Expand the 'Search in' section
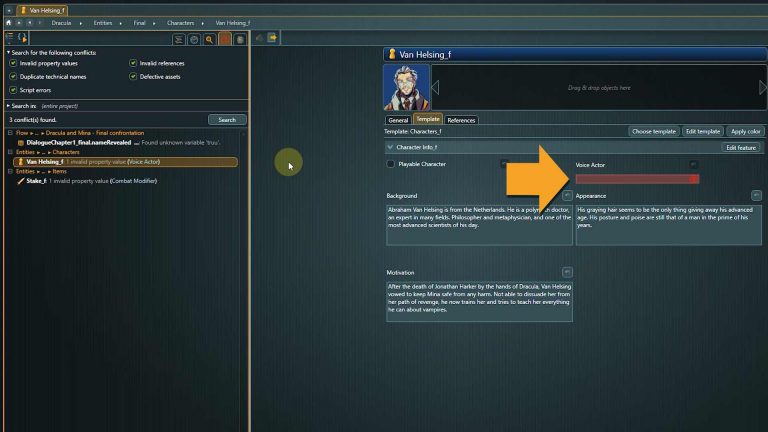The image size is (768, 432). click(8, 106)
